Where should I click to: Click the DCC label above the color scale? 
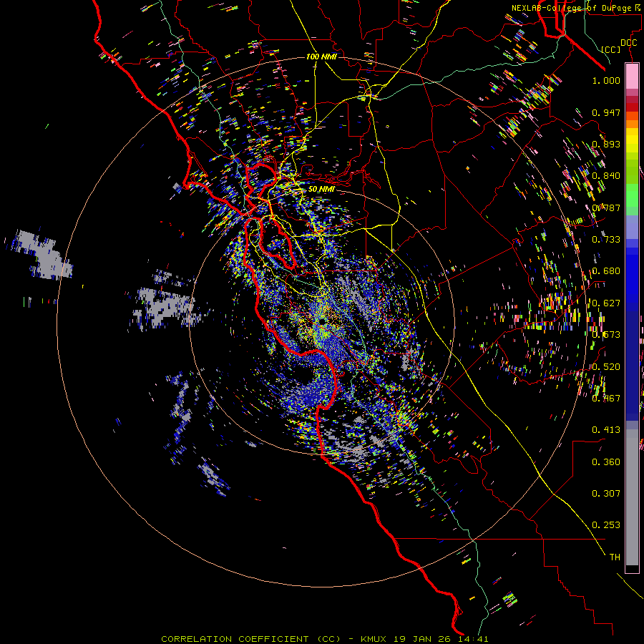coord(628,43)
